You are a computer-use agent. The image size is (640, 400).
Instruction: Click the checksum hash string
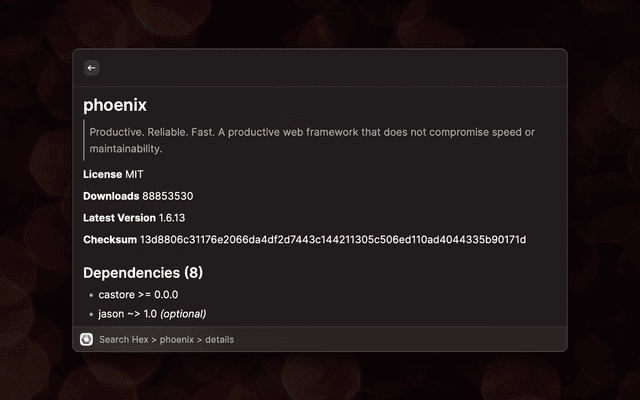332,240
